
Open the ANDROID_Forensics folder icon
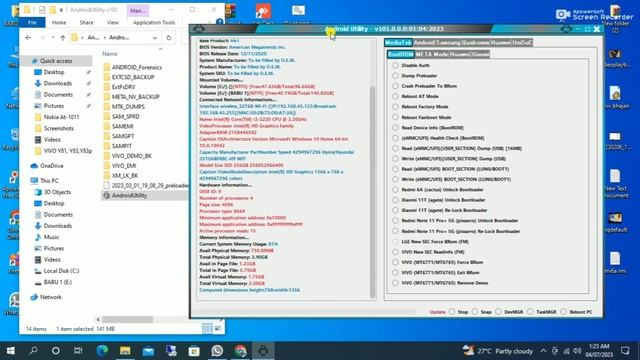click(107, 67)
